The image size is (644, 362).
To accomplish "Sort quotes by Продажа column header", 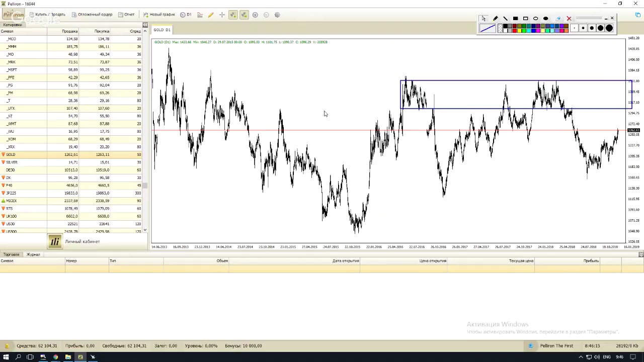I will coord(63,31).
